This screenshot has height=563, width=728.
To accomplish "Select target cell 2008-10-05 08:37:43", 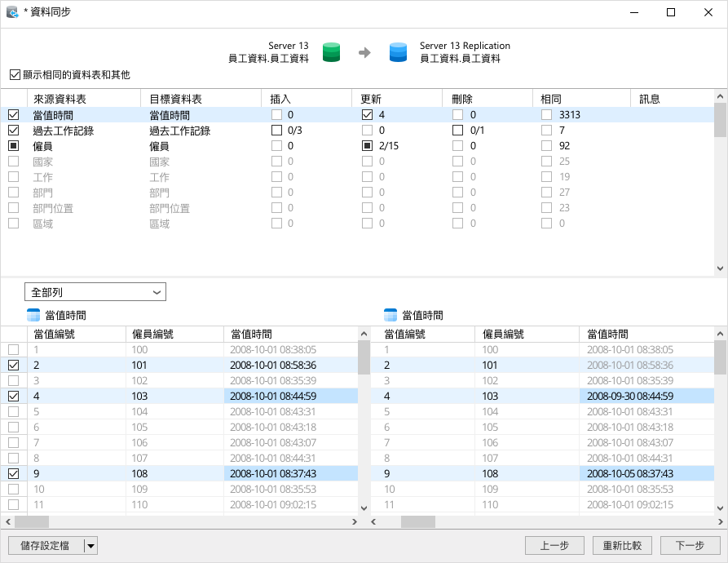I will pyautogui.click(x=646, y=473).
